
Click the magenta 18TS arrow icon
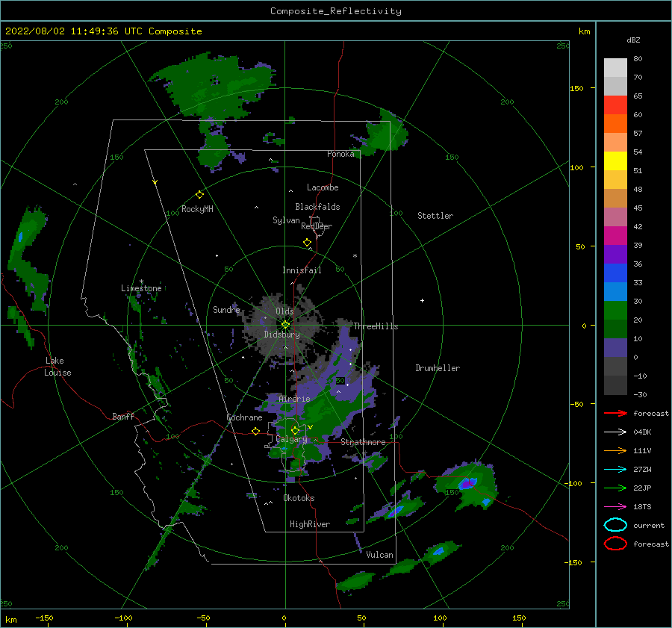(615, 507)
